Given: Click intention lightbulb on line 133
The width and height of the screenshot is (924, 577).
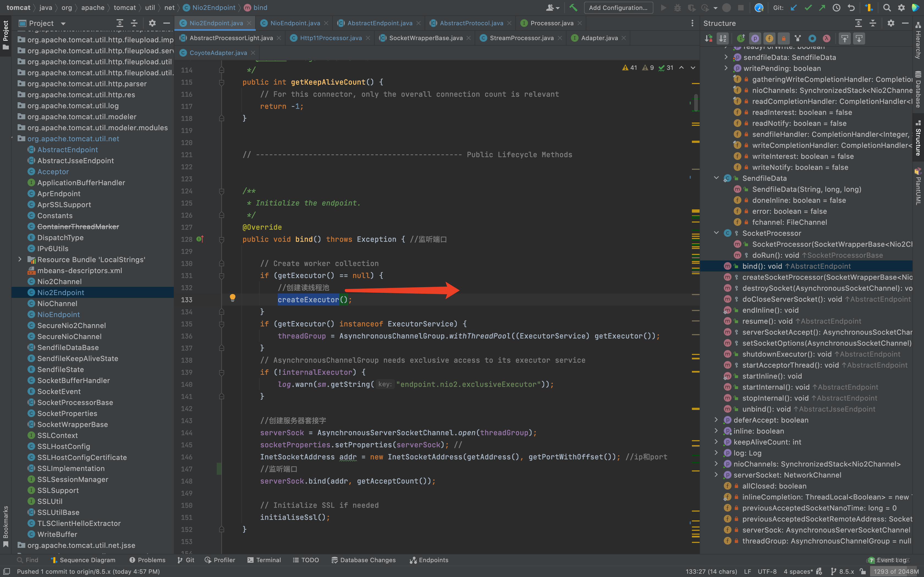Looking at the screenshot, I should tap(233, 298).
